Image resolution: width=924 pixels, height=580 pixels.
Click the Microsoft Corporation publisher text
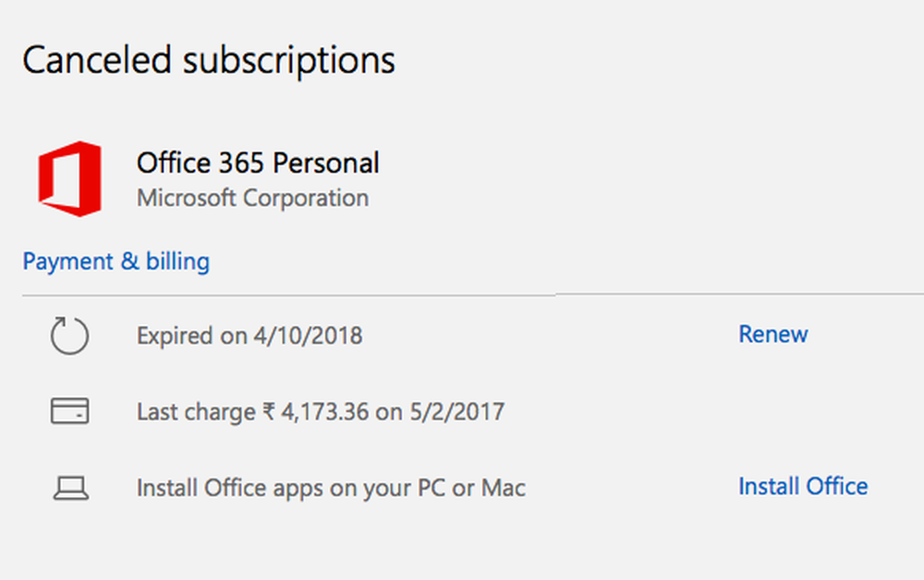[x=252, y=198]
